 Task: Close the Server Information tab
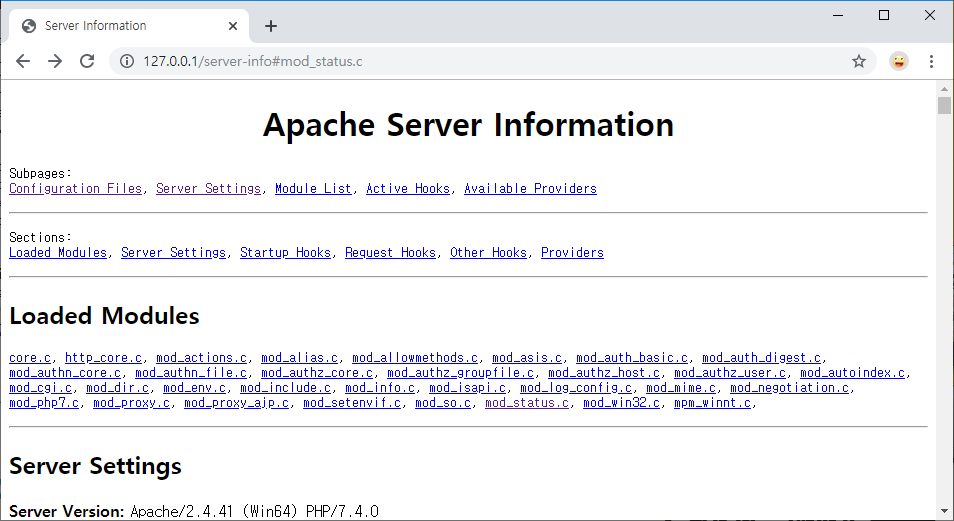232,26
